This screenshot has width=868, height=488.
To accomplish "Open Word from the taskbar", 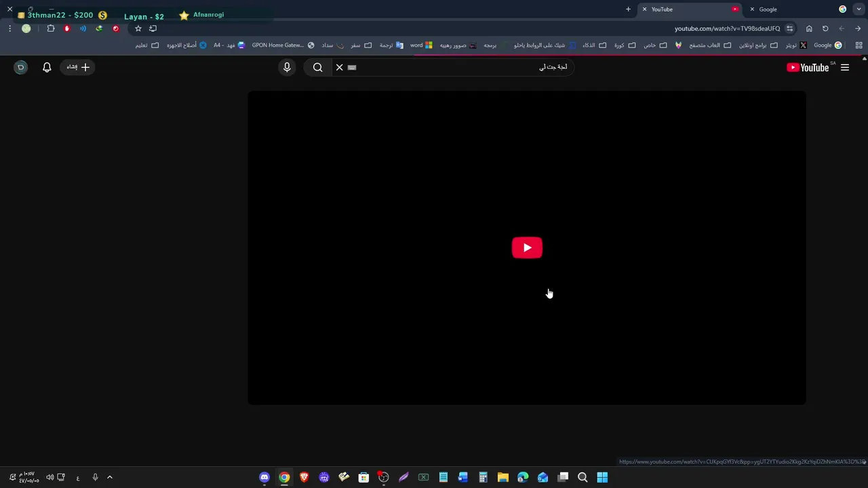I will [x=463, y=477].
